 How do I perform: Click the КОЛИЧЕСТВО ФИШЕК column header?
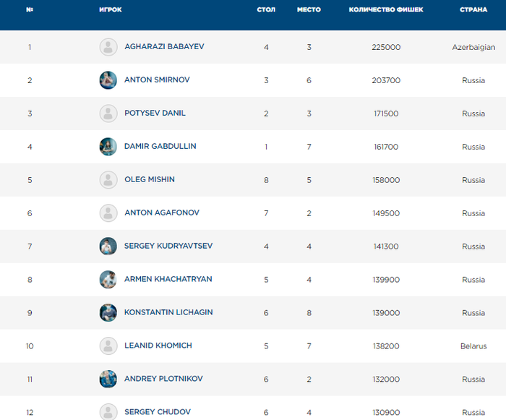(386, 9)
